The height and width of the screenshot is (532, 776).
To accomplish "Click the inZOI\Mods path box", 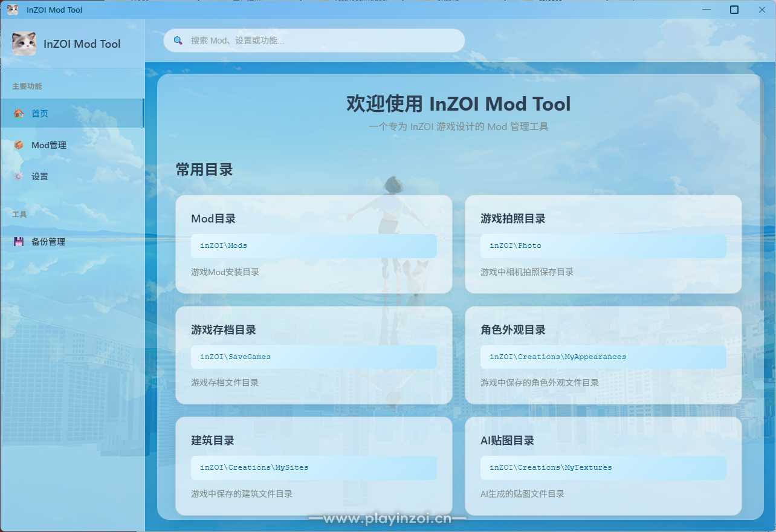I will click(314, 246).
